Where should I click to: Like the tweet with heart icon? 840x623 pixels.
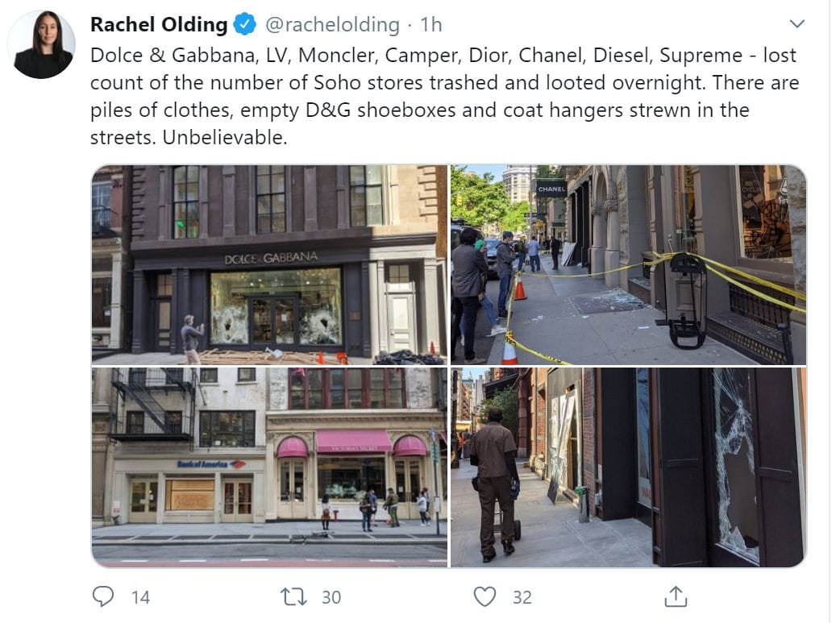pyautogui.click(x=484, y=596)
